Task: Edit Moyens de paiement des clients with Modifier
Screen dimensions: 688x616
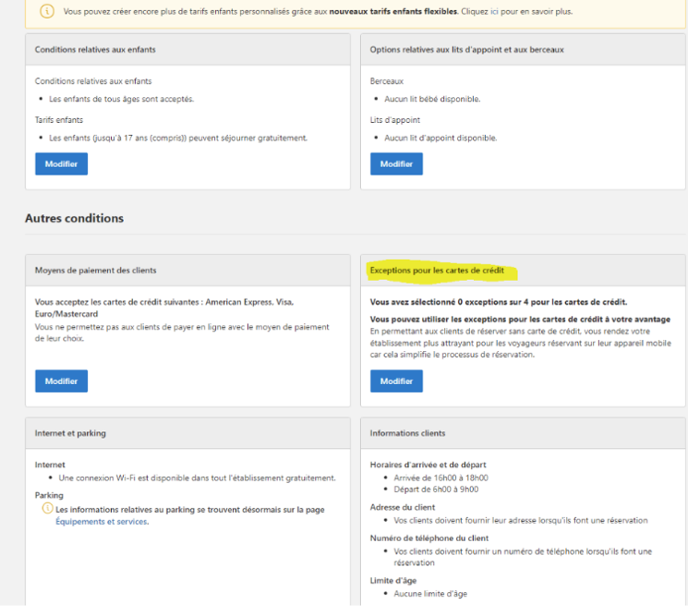Action: pos(61,381)
